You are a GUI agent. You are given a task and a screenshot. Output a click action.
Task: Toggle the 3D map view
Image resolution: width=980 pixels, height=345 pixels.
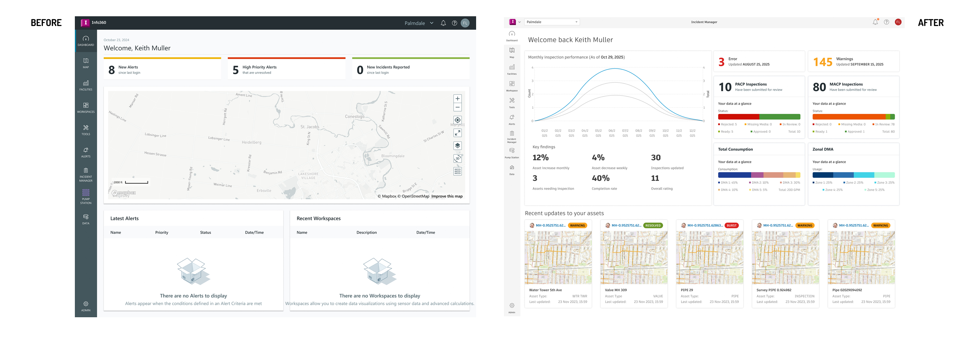[457, 158]
